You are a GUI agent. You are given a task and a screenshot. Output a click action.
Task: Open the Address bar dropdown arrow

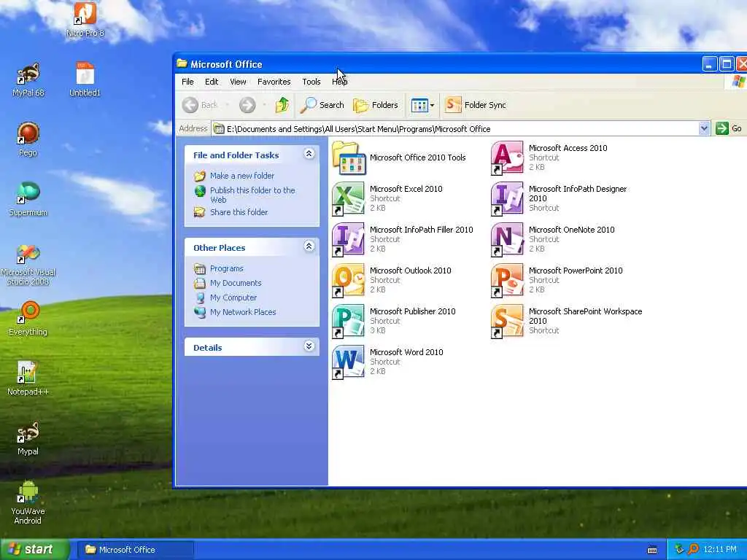(704, 128)
